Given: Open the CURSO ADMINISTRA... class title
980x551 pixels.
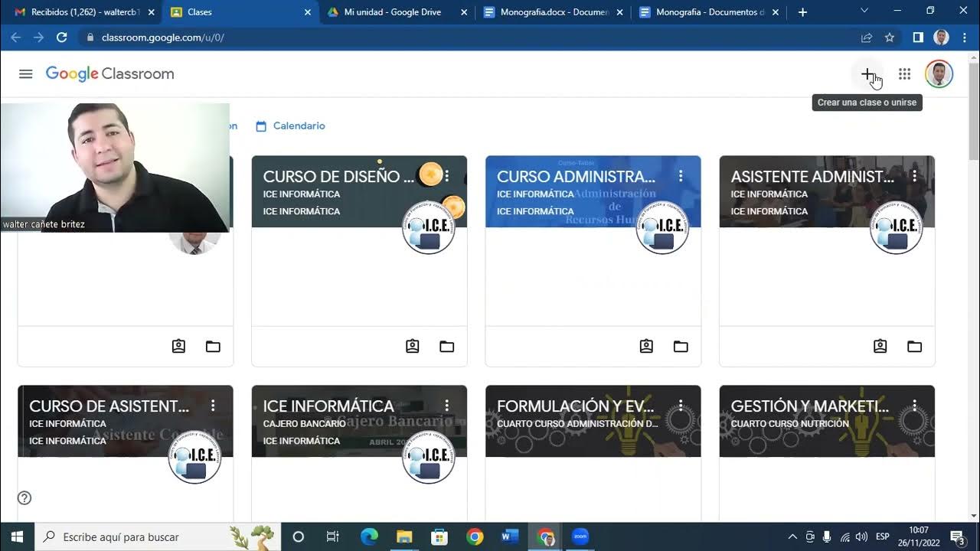Looking at the screenshot, I should tap(576, 177).
